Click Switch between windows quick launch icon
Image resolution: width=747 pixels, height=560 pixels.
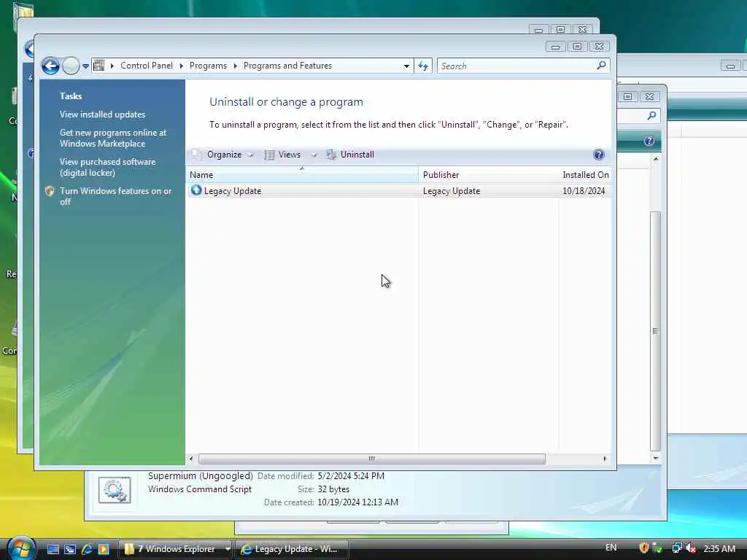point(70,549)
